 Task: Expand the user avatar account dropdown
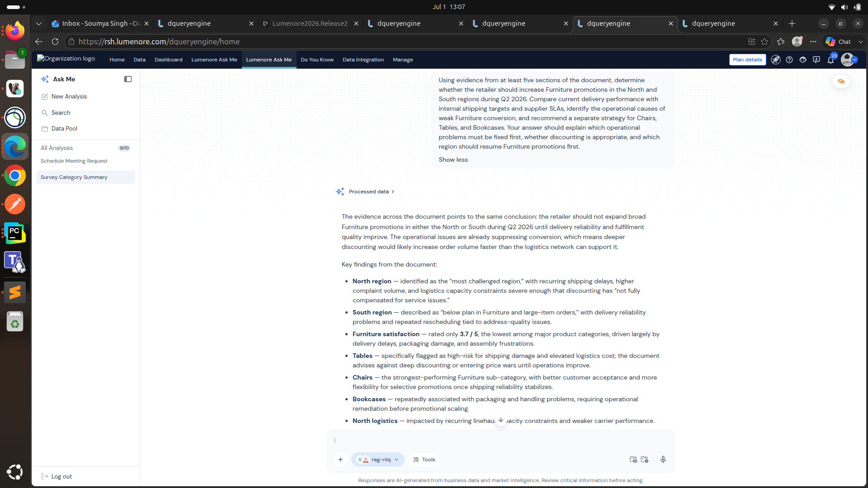tap(854, 60)
